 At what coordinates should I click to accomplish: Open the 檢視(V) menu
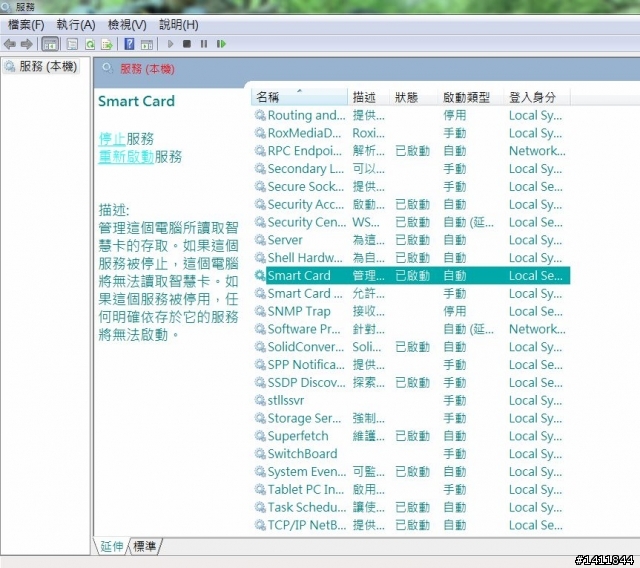(127, 25)
